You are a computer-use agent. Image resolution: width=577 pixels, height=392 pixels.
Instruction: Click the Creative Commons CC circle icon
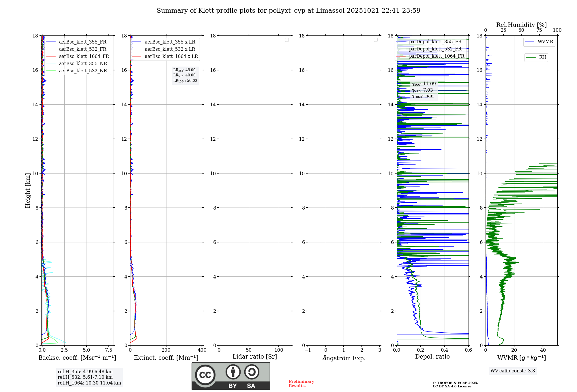[205, 375]
